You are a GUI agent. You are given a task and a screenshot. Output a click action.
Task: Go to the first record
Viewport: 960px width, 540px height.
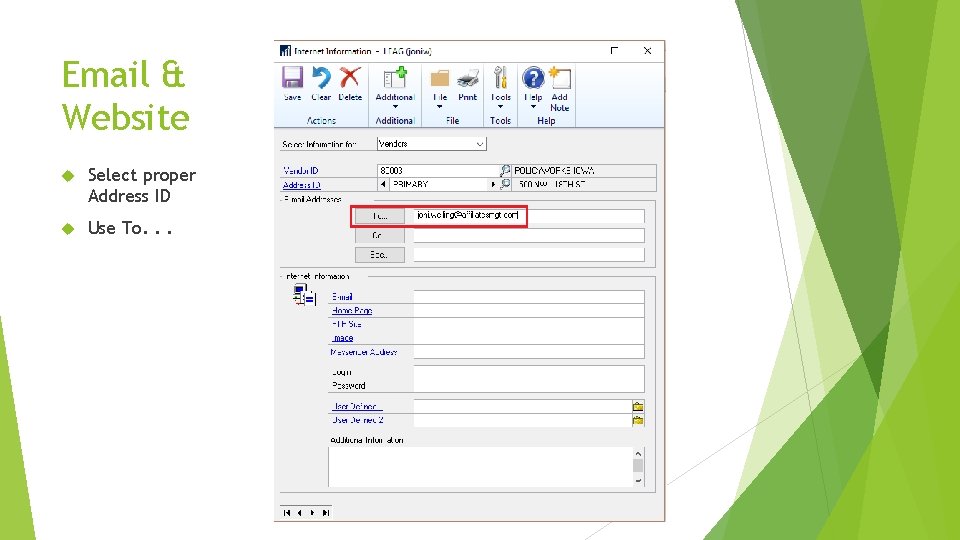[287, 512]
